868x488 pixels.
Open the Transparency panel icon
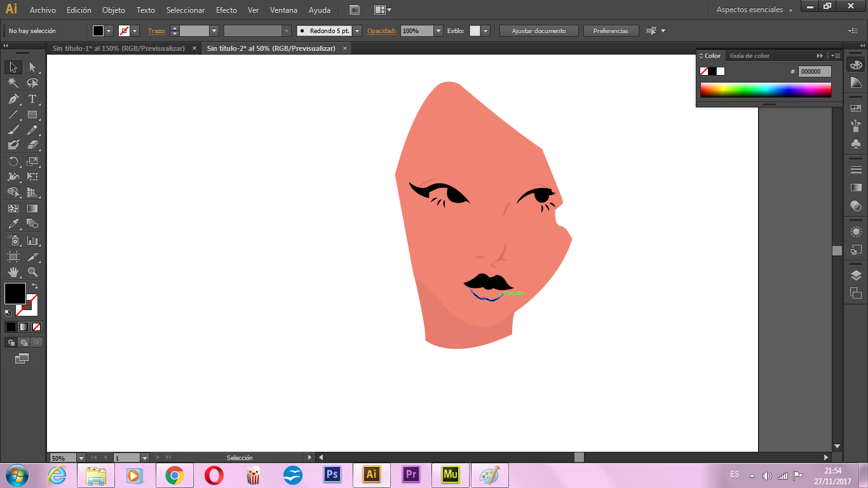(856, 205)
